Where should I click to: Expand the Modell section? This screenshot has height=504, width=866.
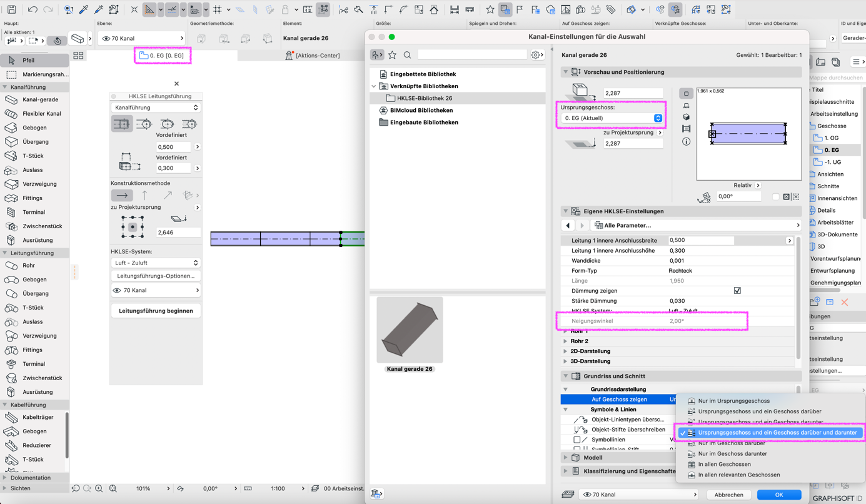pos(565,458)
